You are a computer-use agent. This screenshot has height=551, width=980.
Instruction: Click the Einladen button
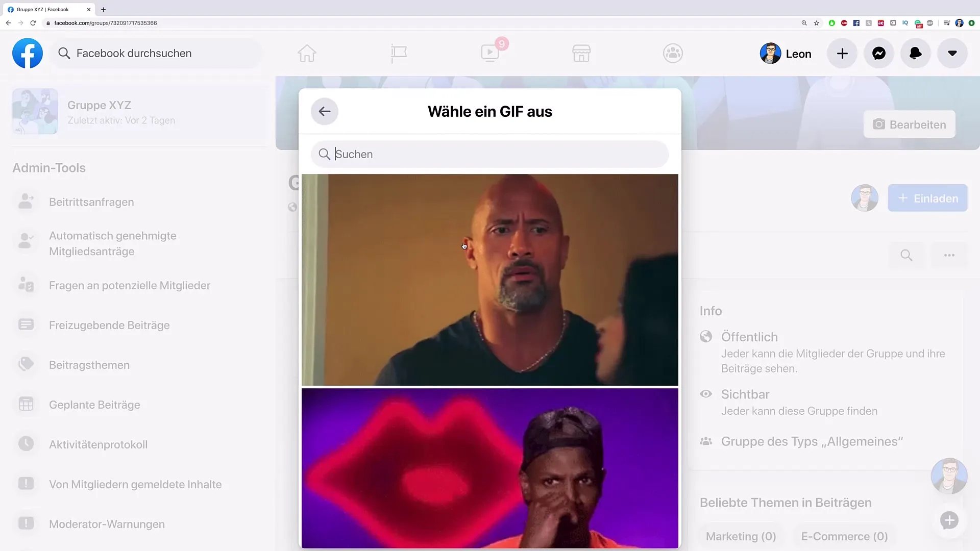tap(927, 198)
